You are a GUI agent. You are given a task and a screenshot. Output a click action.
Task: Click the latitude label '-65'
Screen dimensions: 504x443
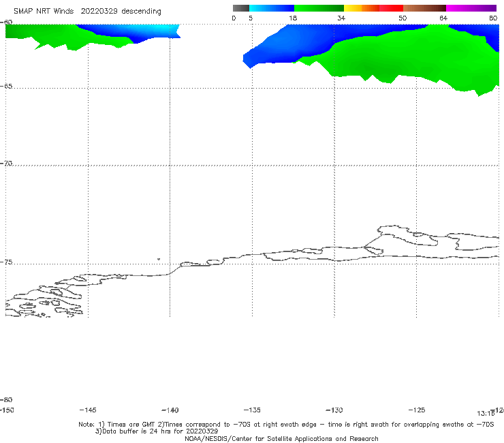[6, 87]
